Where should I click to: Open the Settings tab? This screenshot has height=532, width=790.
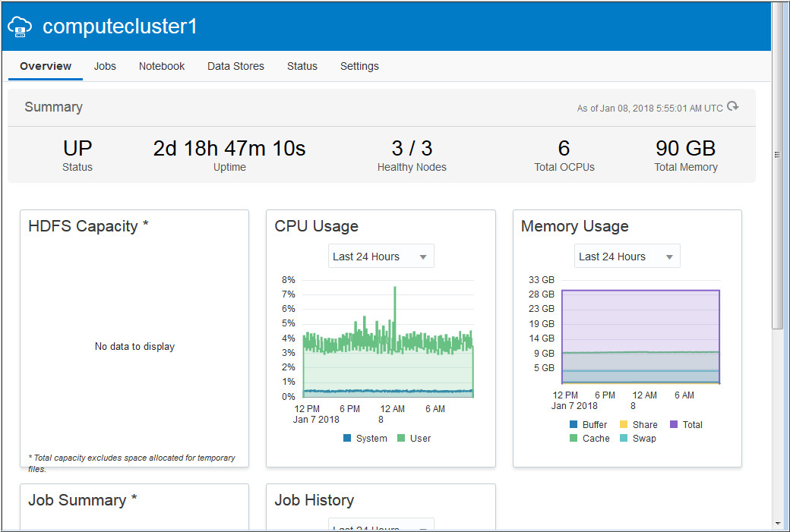pos(359,66)
